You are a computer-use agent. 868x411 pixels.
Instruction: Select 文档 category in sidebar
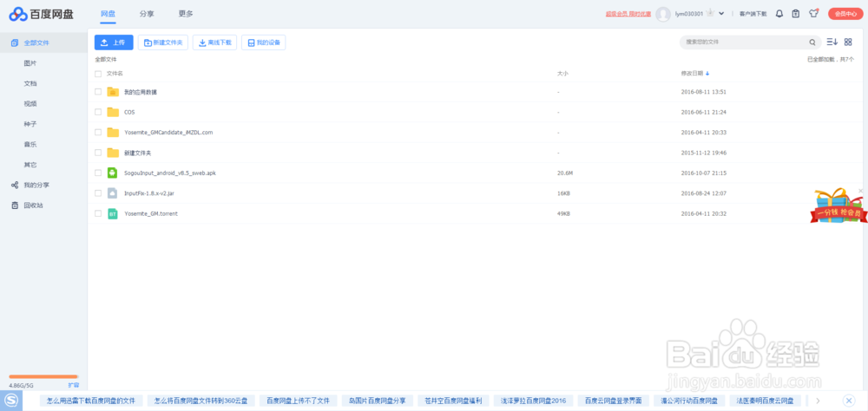click(30, 83)
